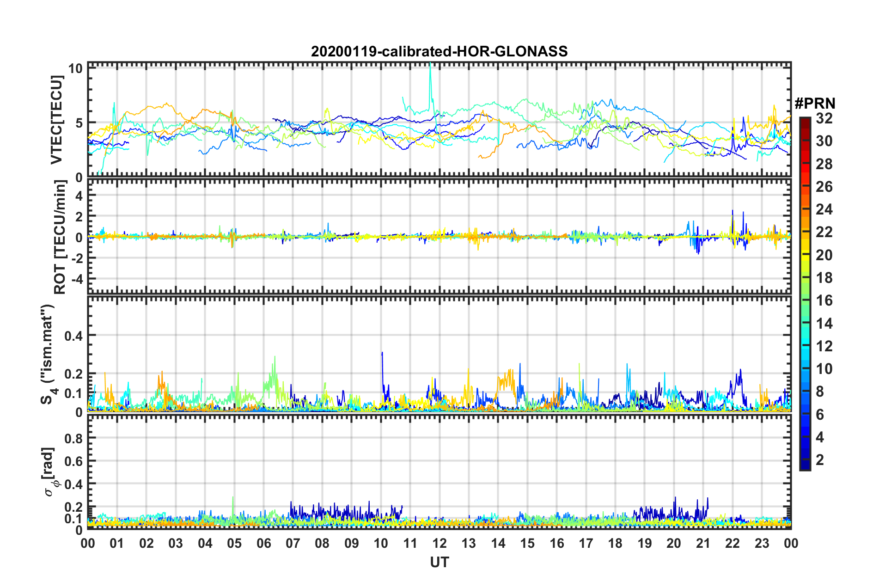The image size is (879, 588).
Task: Click the 11 hour tick on the UT axis
Action: [x=410, y=543]
